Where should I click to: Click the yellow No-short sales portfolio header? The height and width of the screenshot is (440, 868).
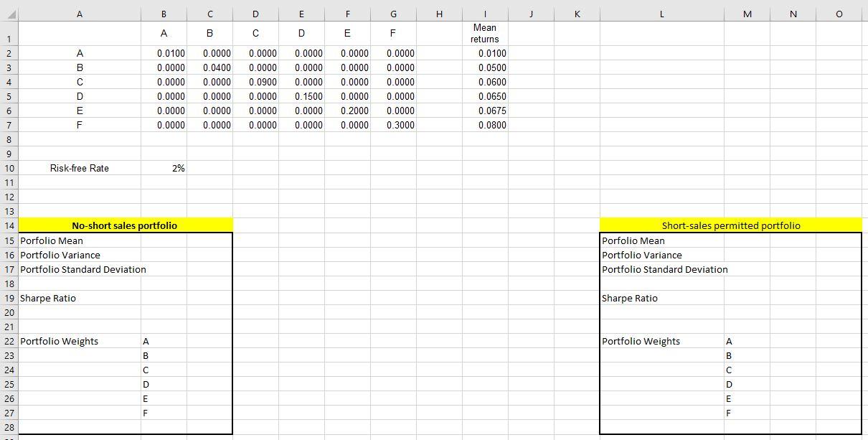pos(125,225)
